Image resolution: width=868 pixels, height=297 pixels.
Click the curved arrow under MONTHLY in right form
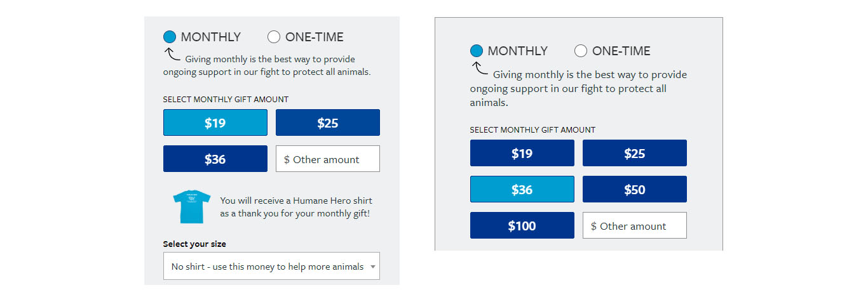[479, 69]
